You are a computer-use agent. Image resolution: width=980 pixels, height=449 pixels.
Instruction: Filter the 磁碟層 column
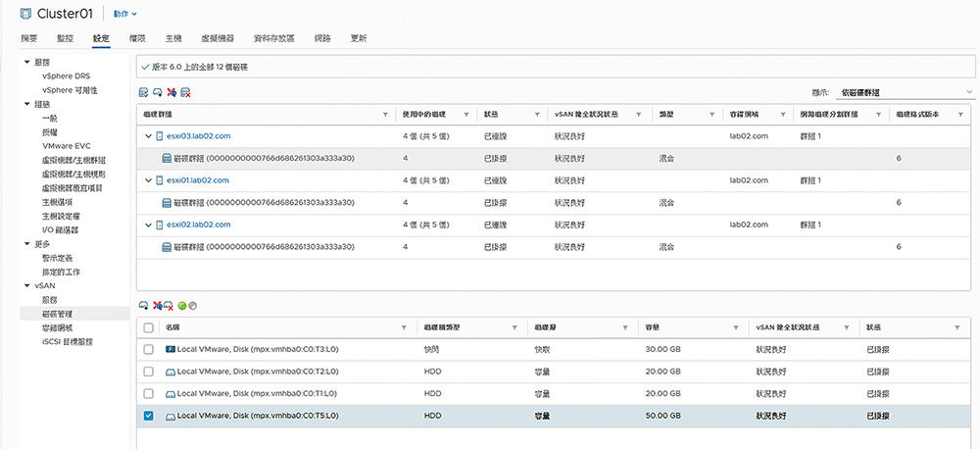pyautogui.click(x=624, y=327)
